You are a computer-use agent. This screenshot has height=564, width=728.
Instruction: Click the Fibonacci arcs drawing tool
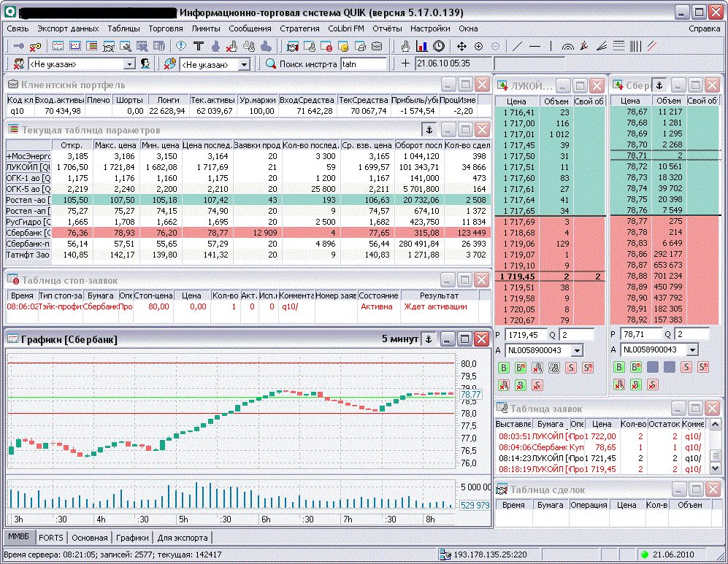tap(568, 46)
